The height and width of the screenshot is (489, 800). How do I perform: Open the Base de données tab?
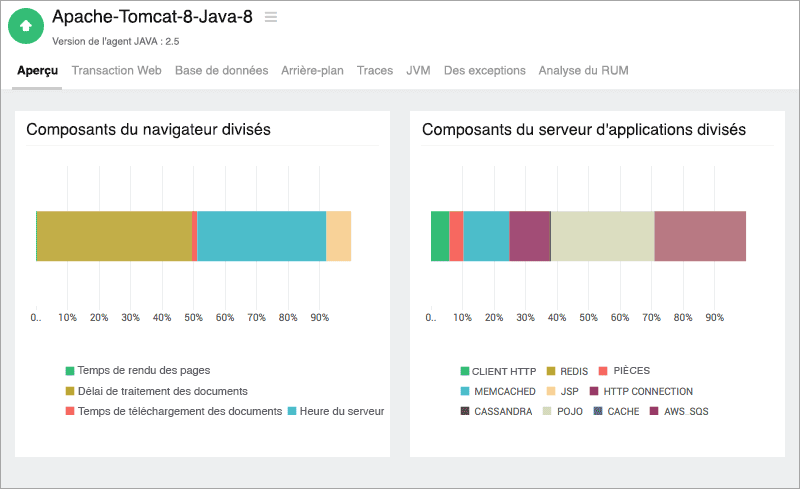click(221, 71)
